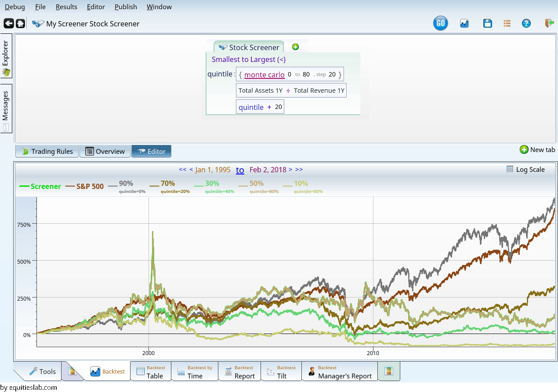Click quintile variable in bottom expression

pyautogui.click(x=251, y=107)
